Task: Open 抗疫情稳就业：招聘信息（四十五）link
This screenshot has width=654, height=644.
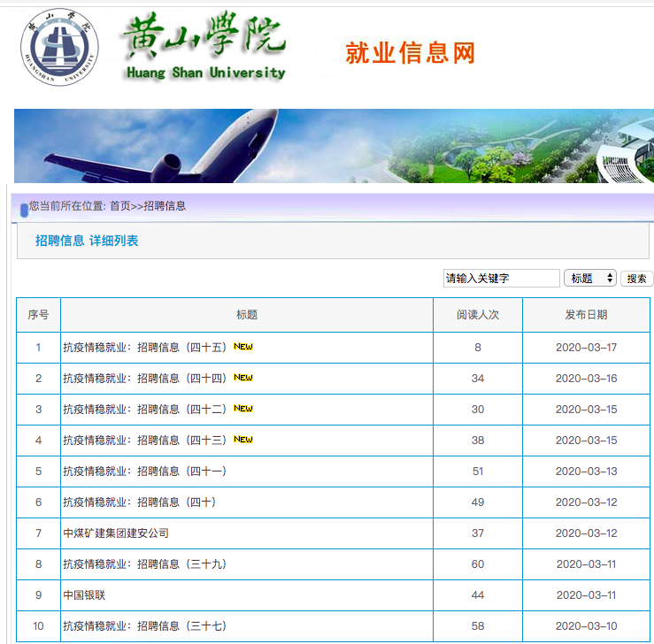Action: point(145,348)
